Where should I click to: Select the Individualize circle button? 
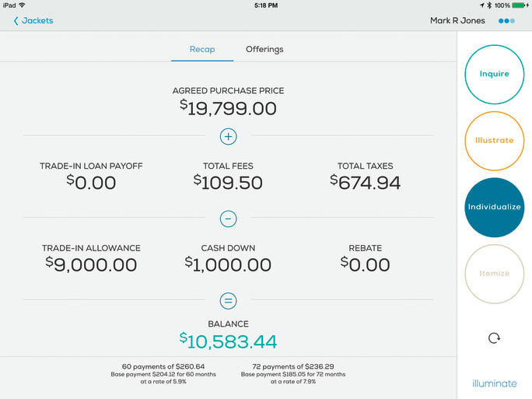(494, 207)
